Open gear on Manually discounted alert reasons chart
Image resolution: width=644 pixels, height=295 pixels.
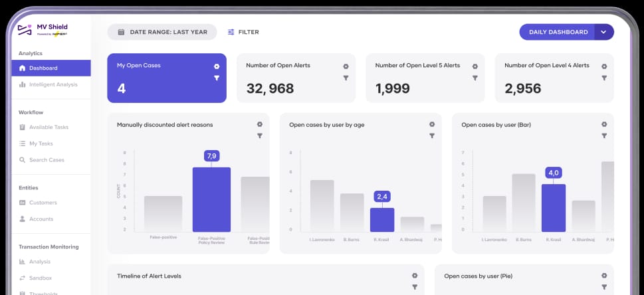(x=260, y=124)
